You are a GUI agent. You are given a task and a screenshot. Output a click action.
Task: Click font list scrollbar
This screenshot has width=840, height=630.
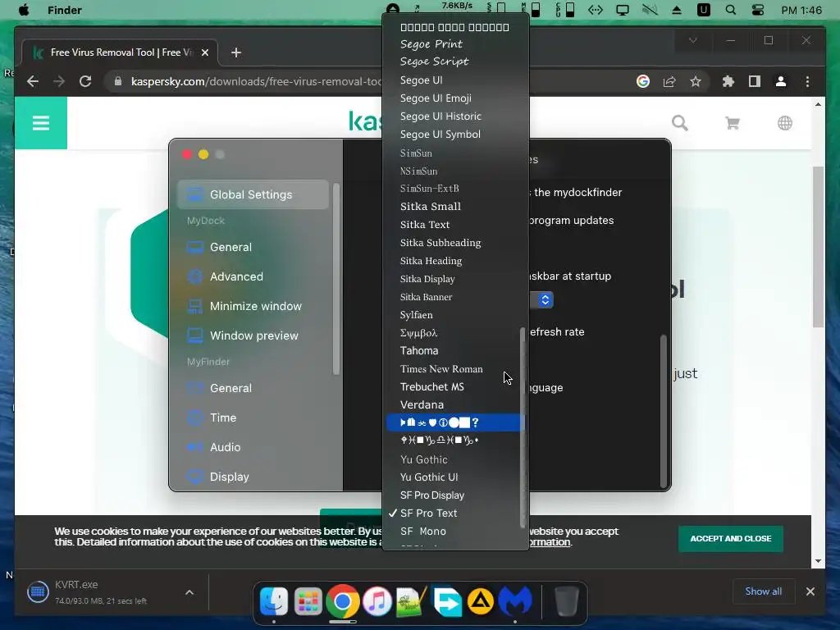pos(523,427)
